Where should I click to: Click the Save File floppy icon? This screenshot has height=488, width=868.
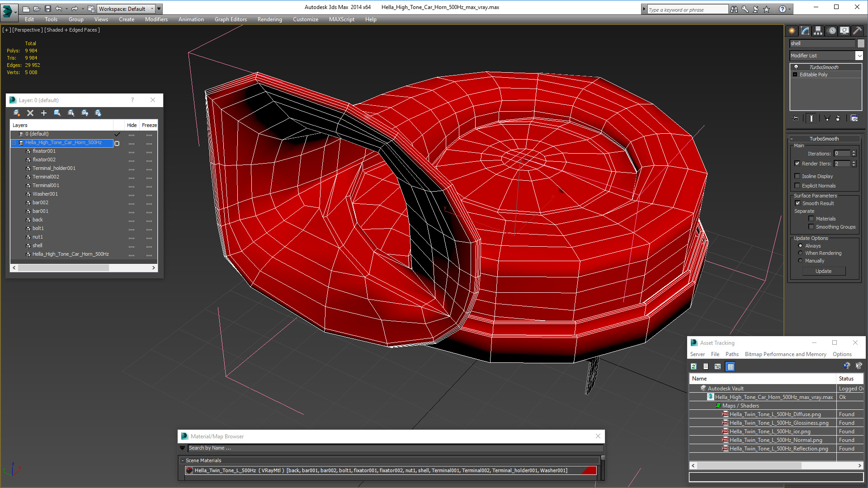tap(48, 9)
